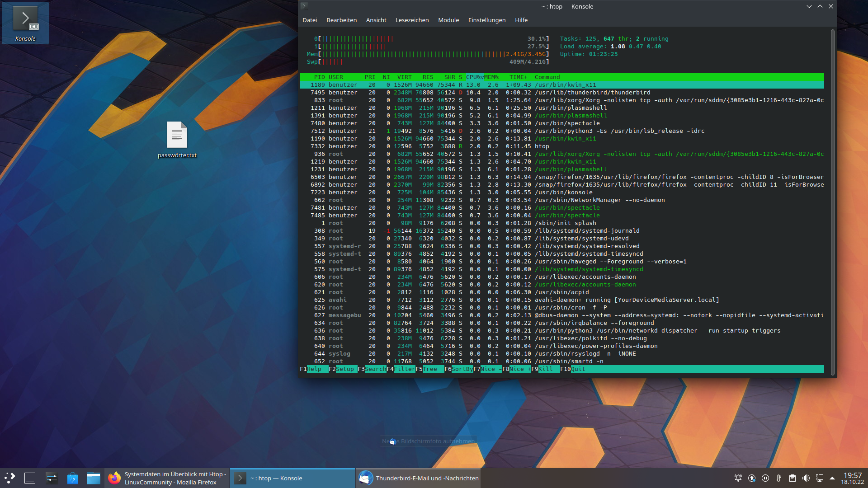Open the Lesezeichen menu

point(412,20)
